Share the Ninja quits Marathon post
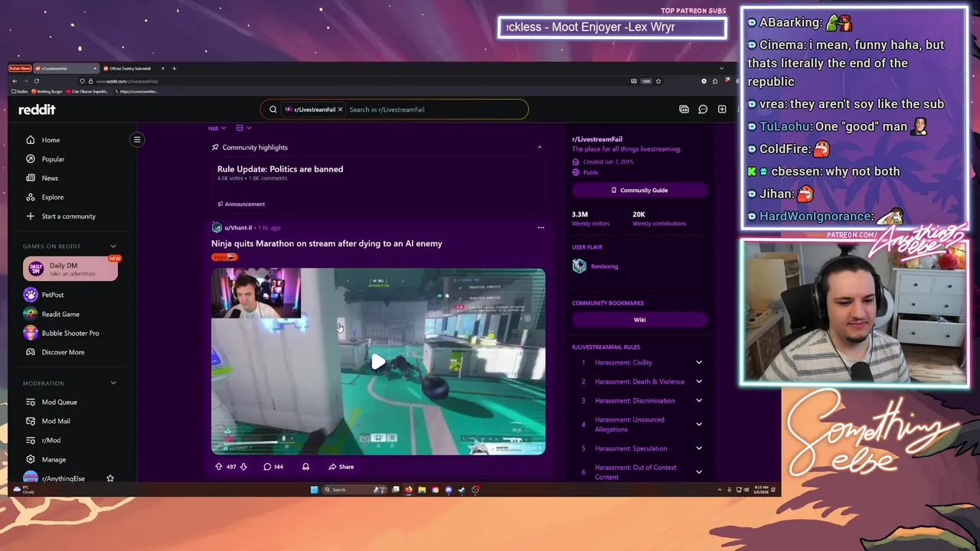Image resolution: width=980 pixels, height=551 pixels. click(341, 467)
